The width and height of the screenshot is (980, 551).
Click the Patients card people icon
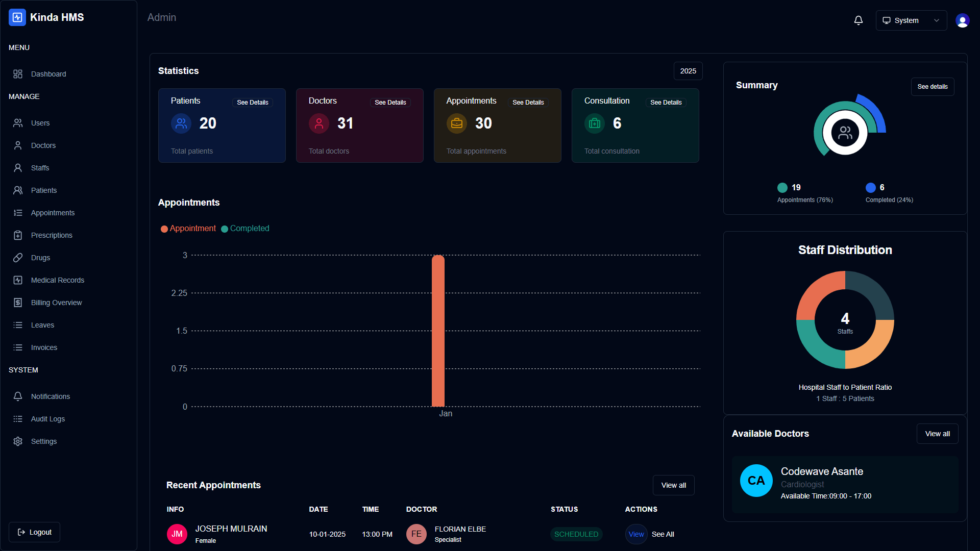[x=181, y=123]
